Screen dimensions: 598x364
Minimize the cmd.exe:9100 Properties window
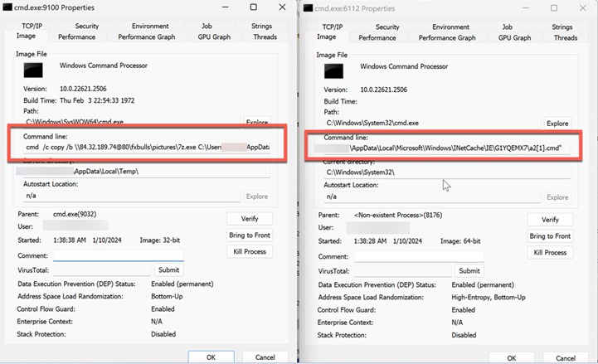click(226, 7)
